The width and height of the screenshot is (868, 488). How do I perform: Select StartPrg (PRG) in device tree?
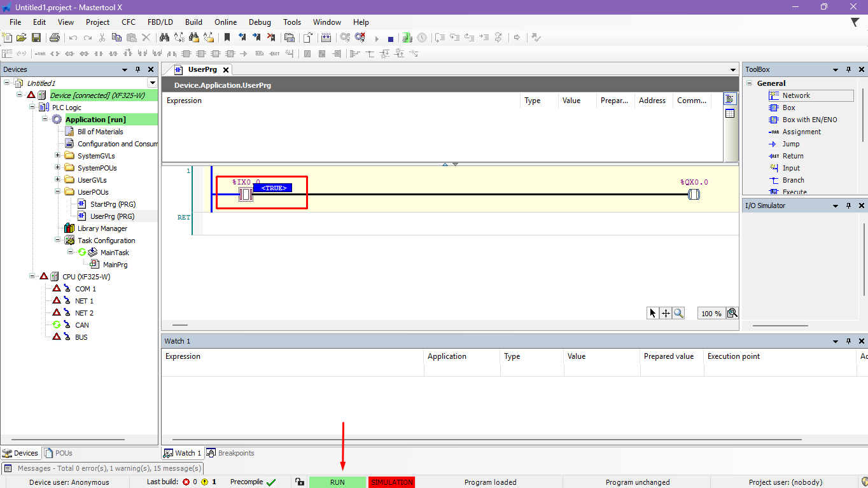[113, 204]
